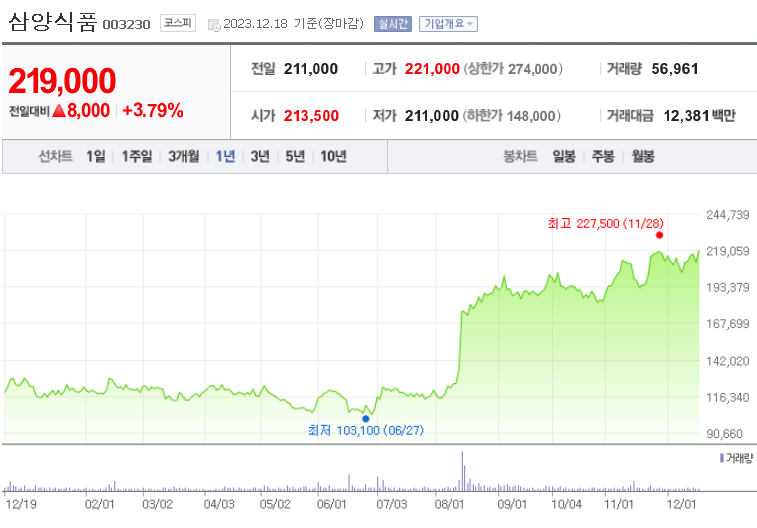Screen dimensions: 757x528
Task: Click the tallest volume bar near 08/01
Action: coord(462,471)
